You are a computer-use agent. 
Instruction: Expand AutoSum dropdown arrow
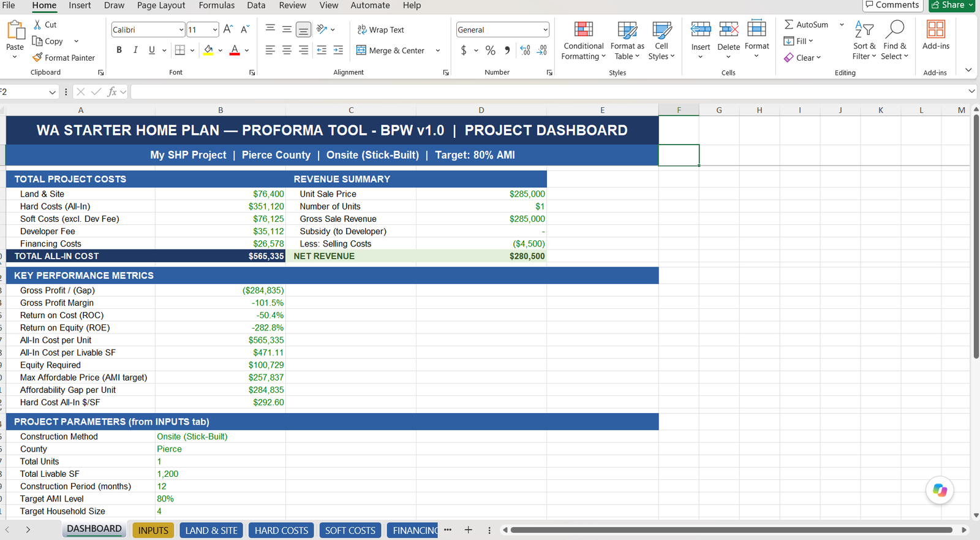pos(842,25)
